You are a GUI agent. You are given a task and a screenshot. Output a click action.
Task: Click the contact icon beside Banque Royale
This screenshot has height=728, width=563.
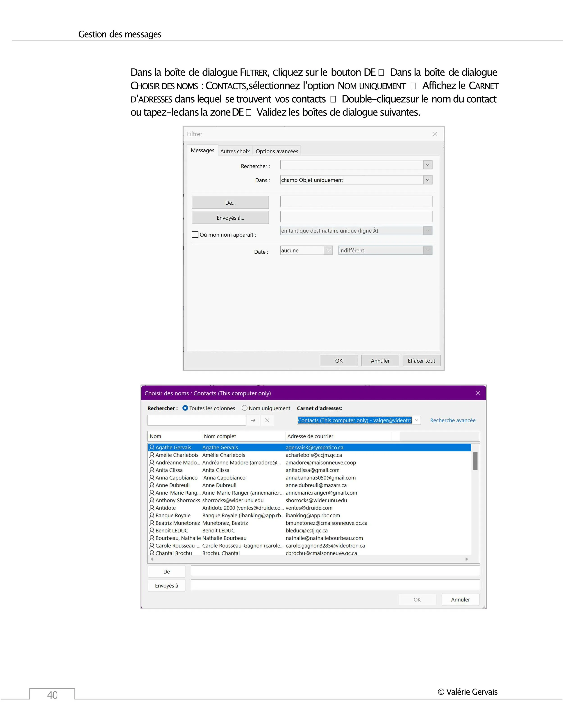tap(152, 515)
